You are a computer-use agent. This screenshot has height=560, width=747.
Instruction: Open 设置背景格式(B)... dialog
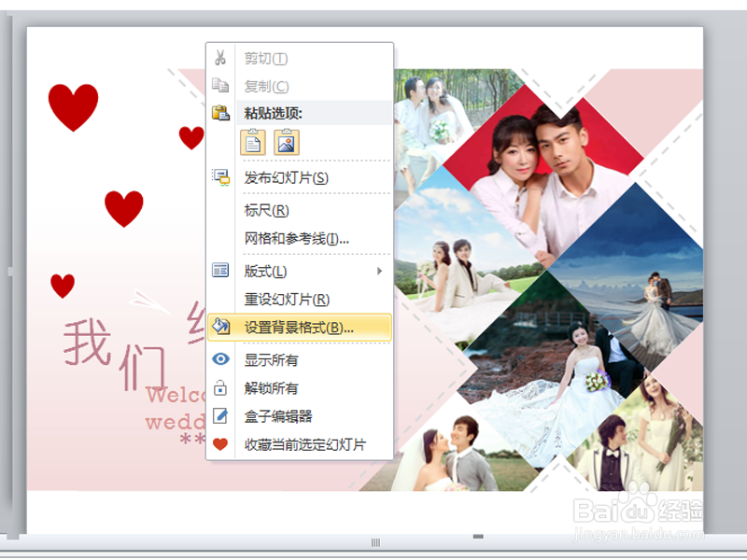click(300, 328)
